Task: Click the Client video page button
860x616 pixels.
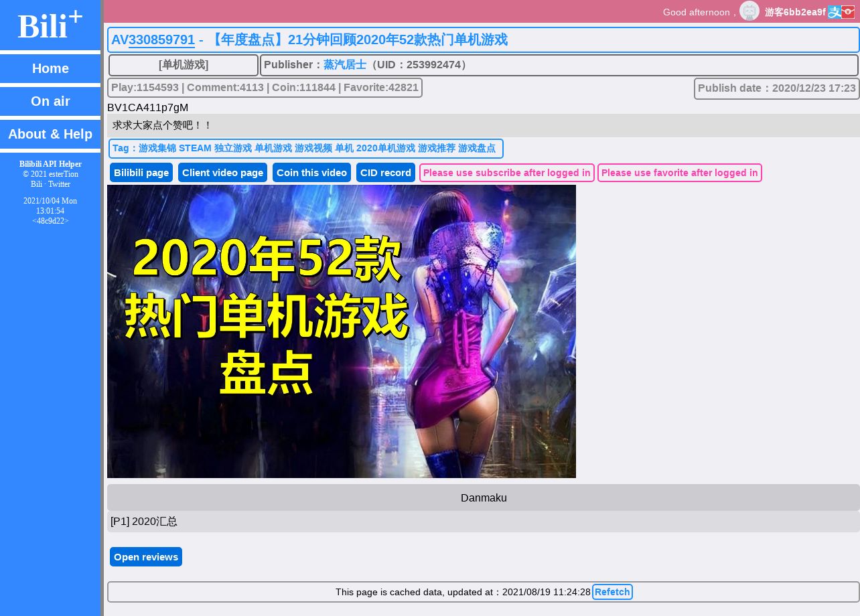Action: 222,173
